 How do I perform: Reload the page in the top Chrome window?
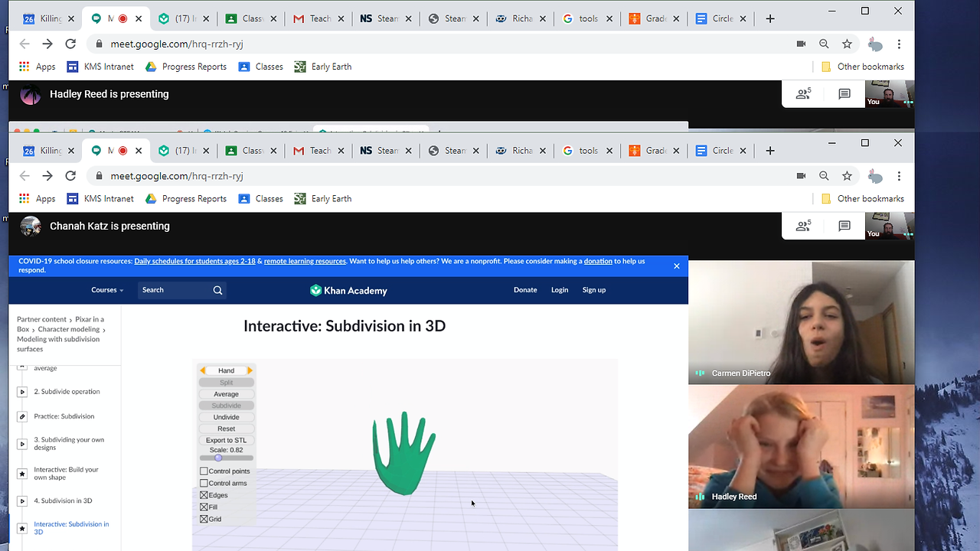coord(70,44)
